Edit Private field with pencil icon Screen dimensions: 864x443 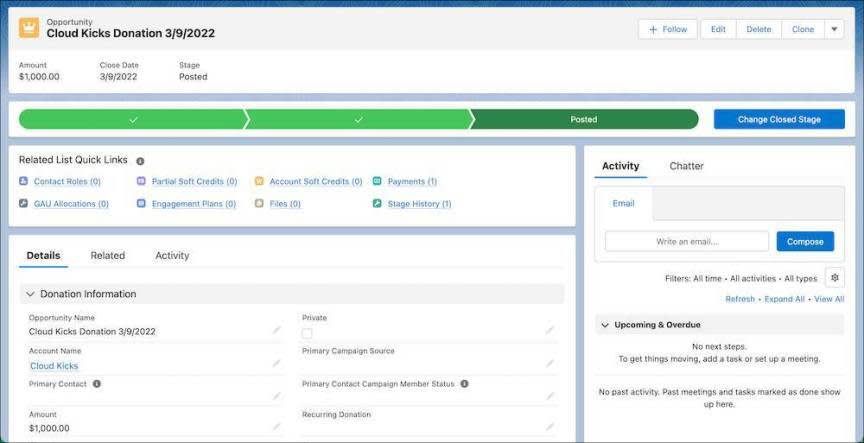[x=549, y=330]
